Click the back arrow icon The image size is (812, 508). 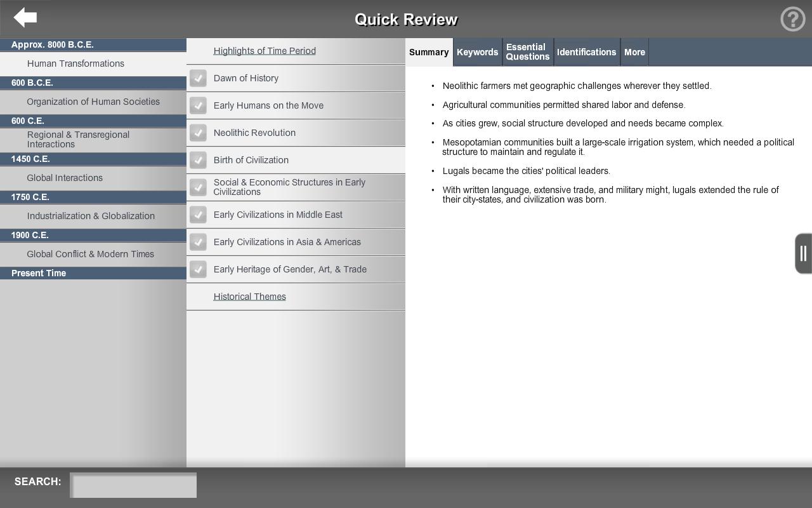(x=25, y=18)
